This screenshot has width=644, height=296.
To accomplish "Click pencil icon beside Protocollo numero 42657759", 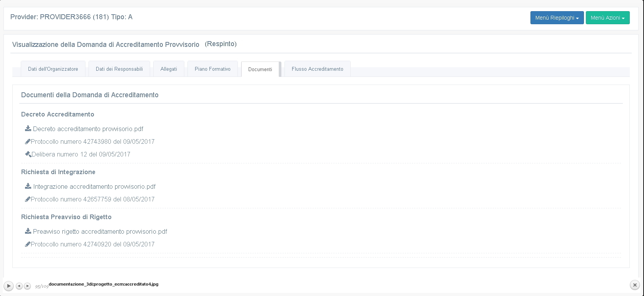I will click(28, 199).
